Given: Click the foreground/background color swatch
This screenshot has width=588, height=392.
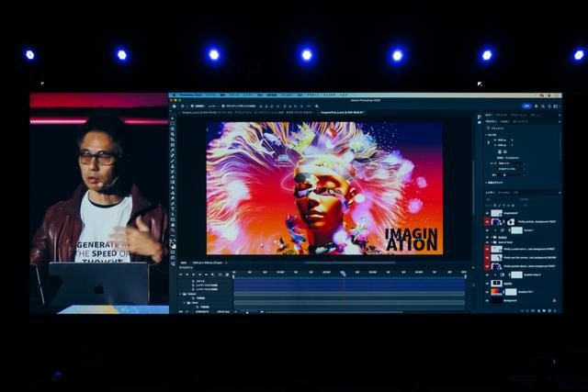Looking at the screenshot, I should click(x=172, y=244).
